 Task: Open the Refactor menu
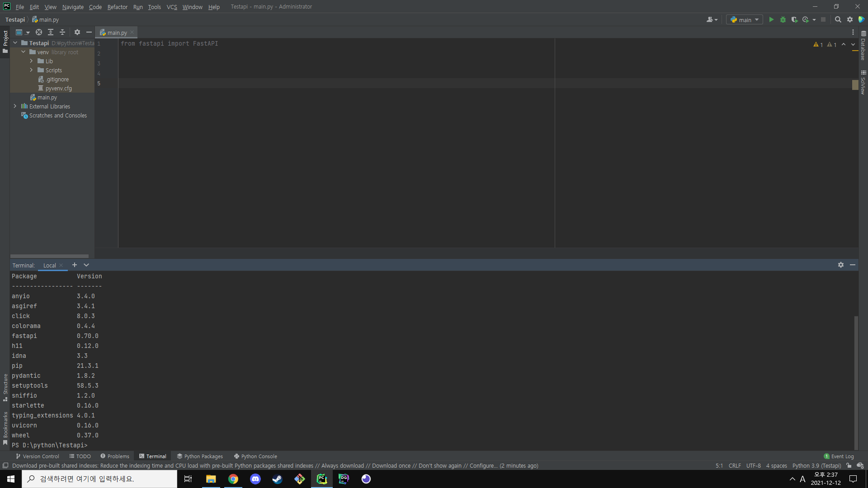117,7
